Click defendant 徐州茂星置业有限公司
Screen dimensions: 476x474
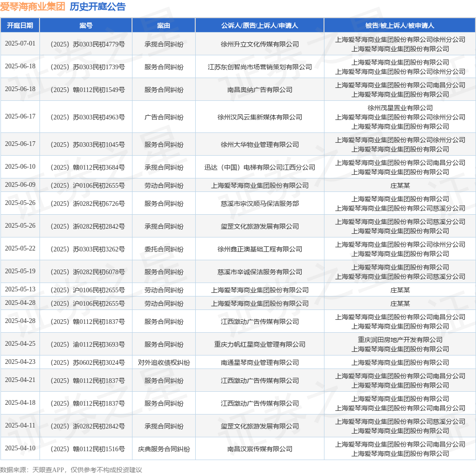tap(400, 108)
